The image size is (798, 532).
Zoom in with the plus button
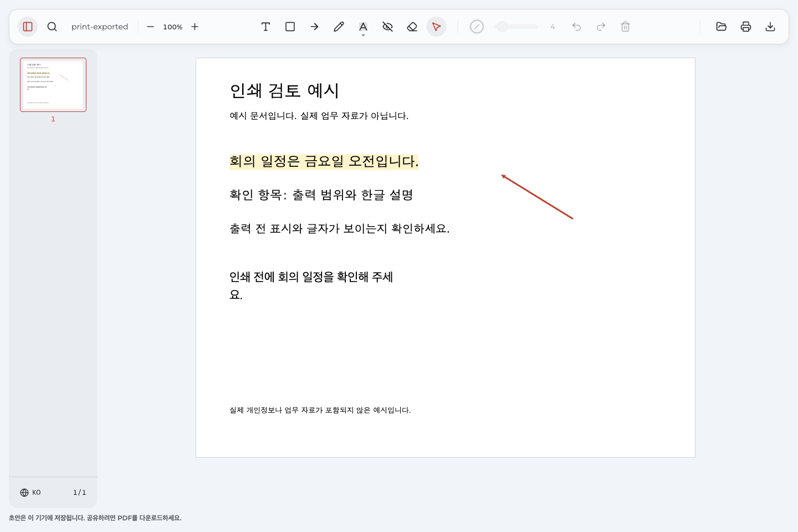click(195, 27)
